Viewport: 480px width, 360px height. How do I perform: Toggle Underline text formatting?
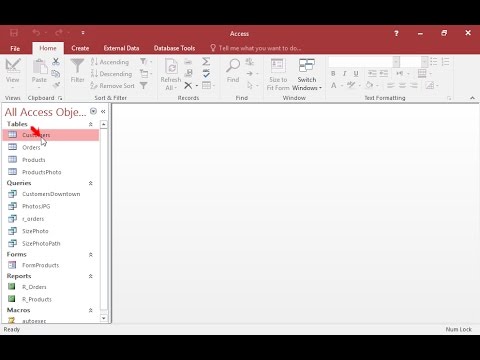tap(356, 74)
